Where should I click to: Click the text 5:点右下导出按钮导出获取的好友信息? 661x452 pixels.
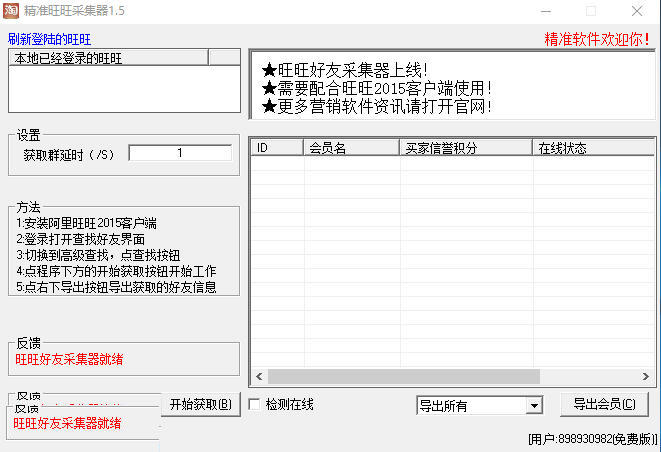[x=116, y=287]
